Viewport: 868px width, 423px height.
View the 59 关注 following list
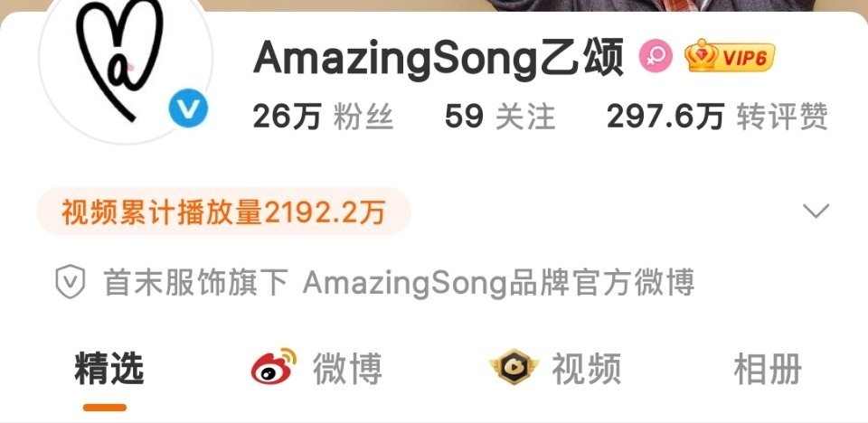[500, 117]
